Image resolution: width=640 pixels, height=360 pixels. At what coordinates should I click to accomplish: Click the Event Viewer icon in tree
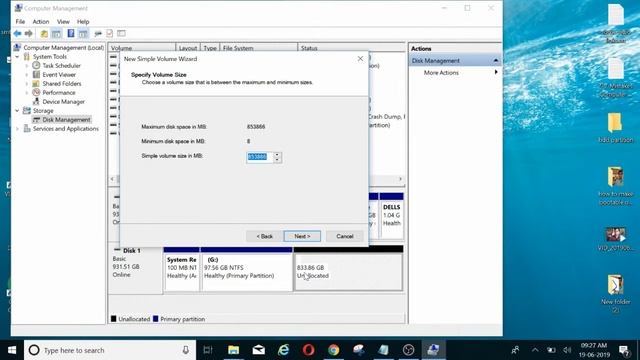pyautogui.click(x=36, y=74)
